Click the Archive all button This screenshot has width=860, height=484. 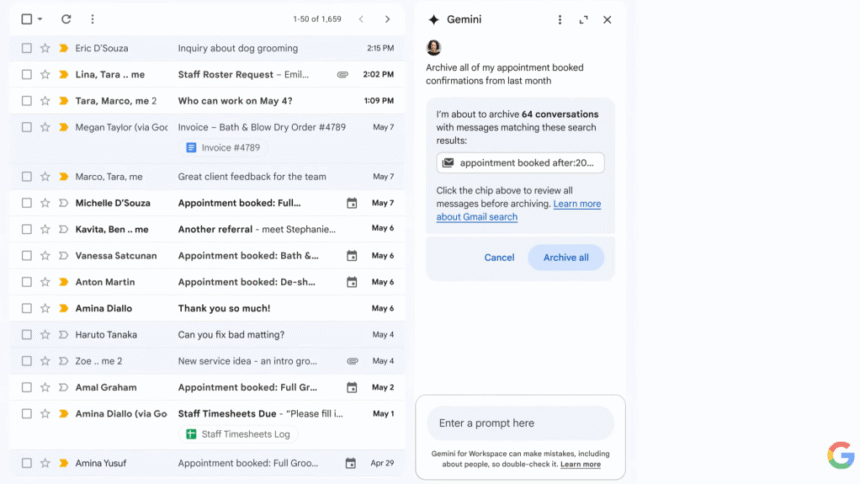coord(566,257)
